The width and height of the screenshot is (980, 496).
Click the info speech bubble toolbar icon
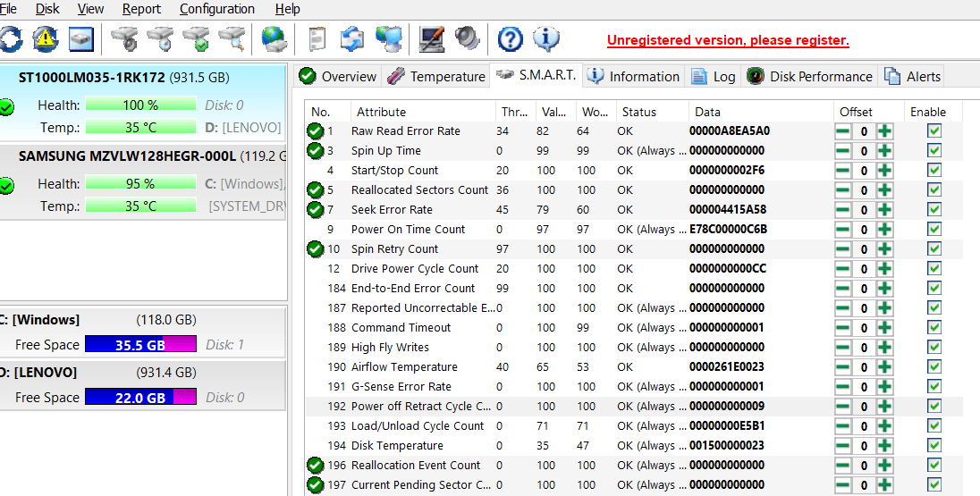click(x=545, y=39)
